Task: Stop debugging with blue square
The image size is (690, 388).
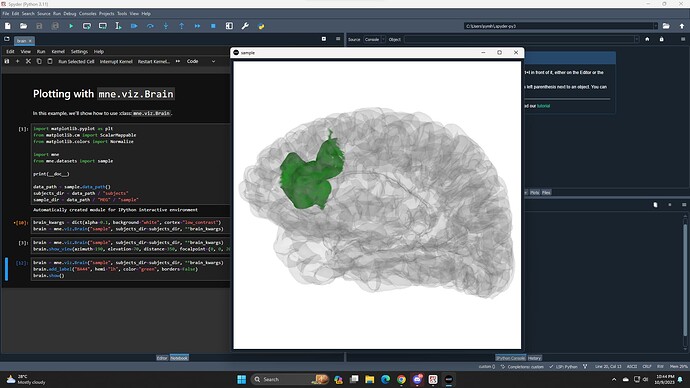Action: [213, 26]
